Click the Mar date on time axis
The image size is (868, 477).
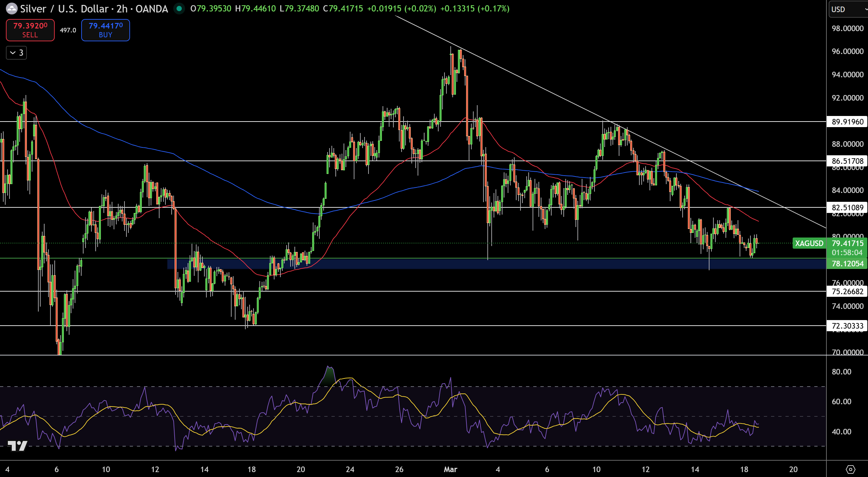point(450,469)
